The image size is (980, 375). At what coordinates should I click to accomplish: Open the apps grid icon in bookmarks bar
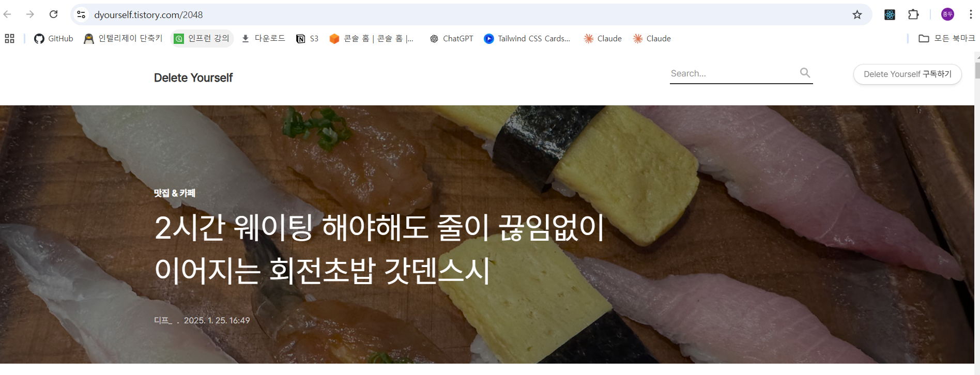point(9,39)
